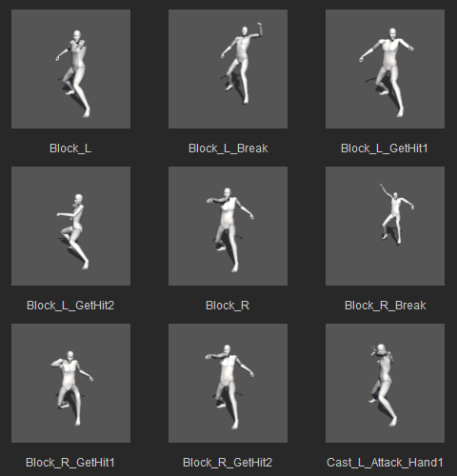Click the 'Block_L_GetHit2' file name label
Image resolution: width=457 pixels, height=476 pixels.
click(x=70, y=306)
